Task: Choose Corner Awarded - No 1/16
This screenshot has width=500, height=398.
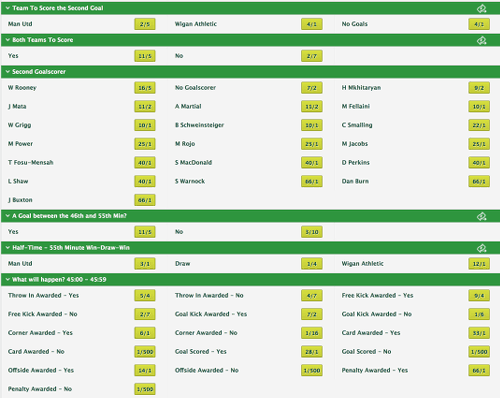Action: coord(312,333)
